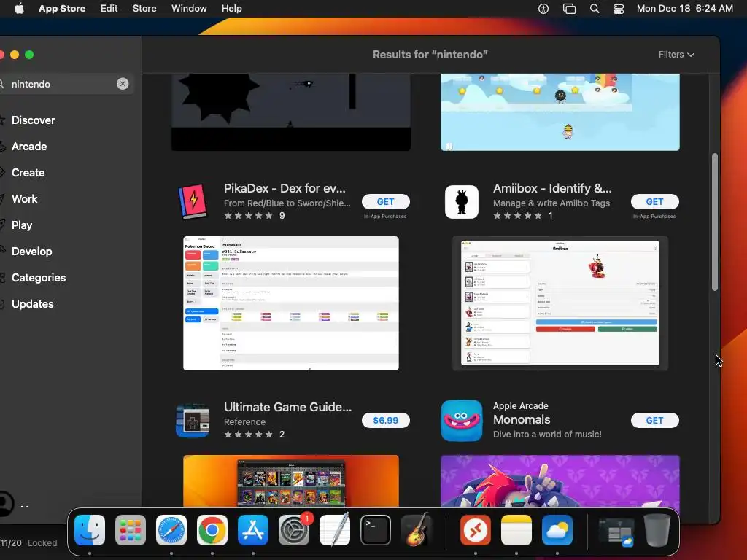This screenshot has height=560, width=747.
Task: Show Updates in the sidebar
Action: click(32, 304)
